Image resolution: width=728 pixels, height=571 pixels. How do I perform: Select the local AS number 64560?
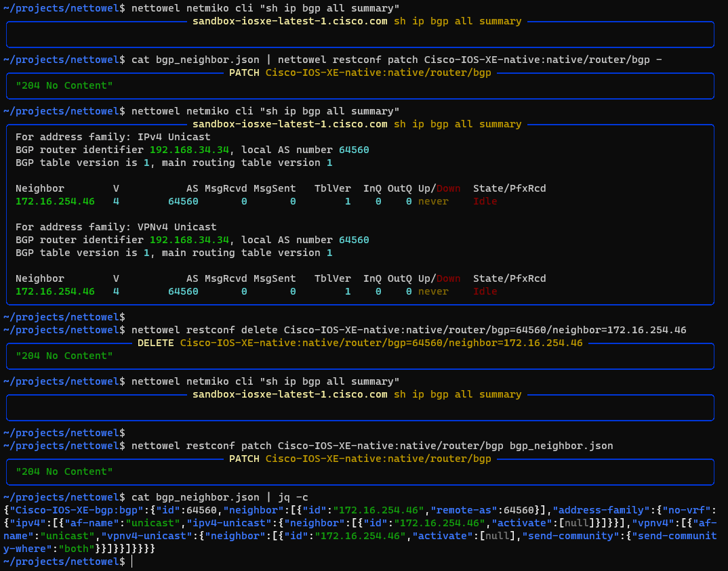click(x=353, y=150)
